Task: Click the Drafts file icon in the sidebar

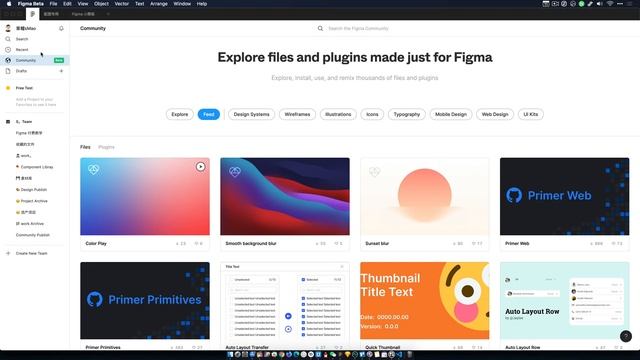Action: coord(8,71)
